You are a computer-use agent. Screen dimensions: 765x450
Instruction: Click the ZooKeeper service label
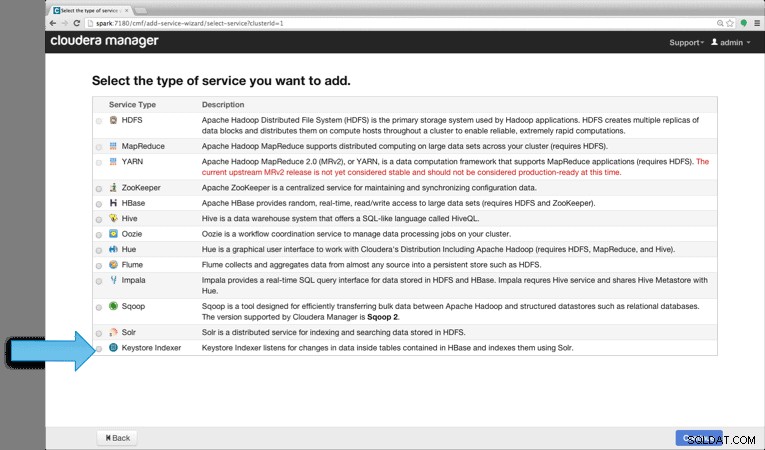tap(141, 187)
